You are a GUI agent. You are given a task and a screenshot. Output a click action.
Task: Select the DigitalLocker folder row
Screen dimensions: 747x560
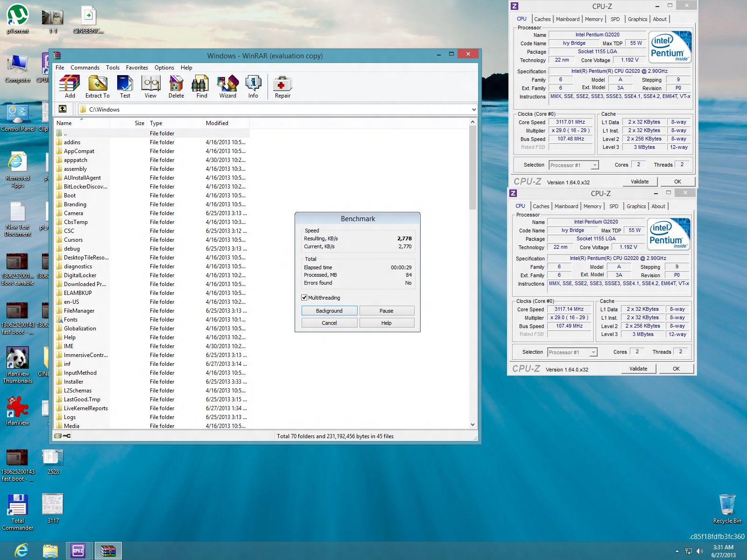[x=152, y=275]
